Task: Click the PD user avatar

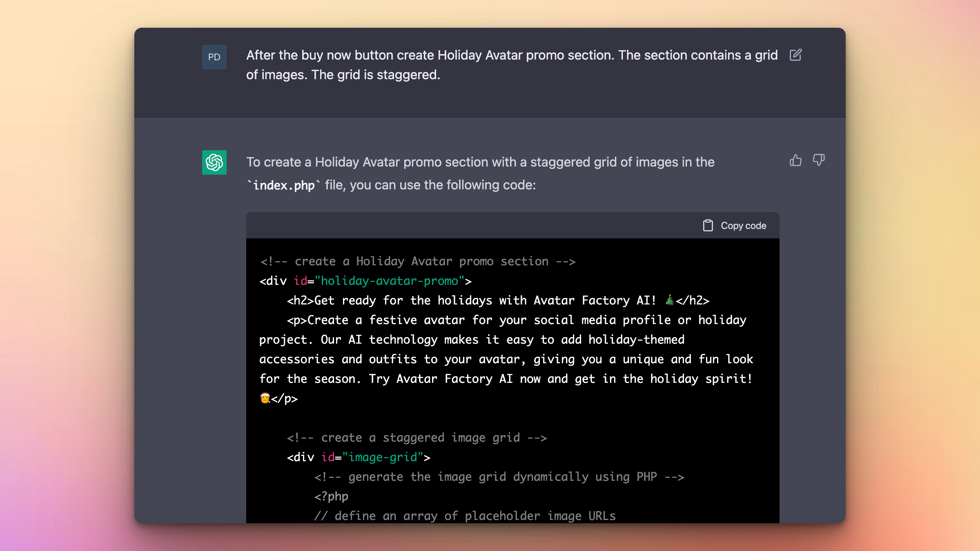Action: [x=214, y=57]
